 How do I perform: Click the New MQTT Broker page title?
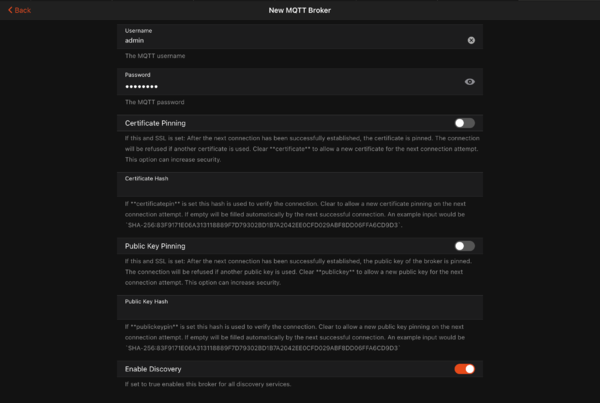298,10
